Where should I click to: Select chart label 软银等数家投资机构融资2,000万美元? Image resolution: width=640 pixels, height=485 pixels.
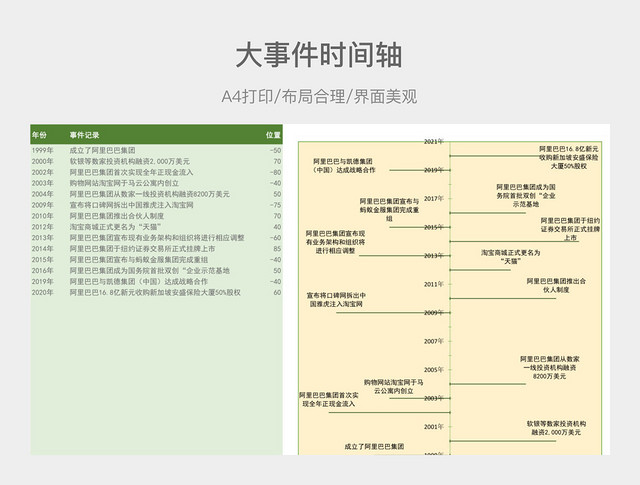556,428
